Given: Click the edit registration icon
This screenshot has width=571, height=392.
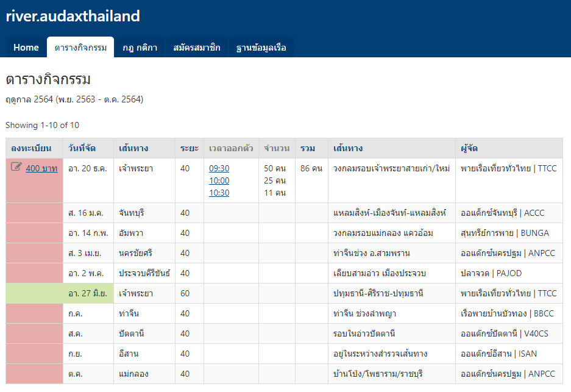Looking at the screenshot, I should (16, 168).
